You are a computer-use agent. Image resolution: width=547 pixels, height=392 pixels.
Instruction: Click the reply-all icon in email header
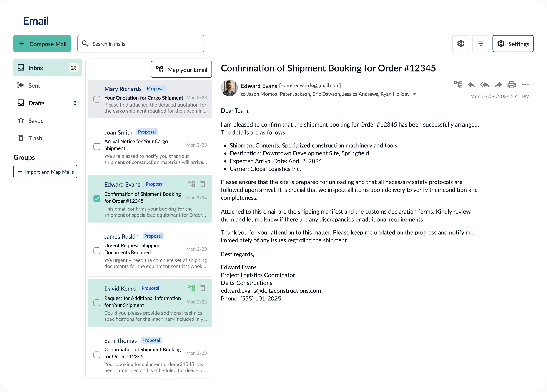pos(485,85)
